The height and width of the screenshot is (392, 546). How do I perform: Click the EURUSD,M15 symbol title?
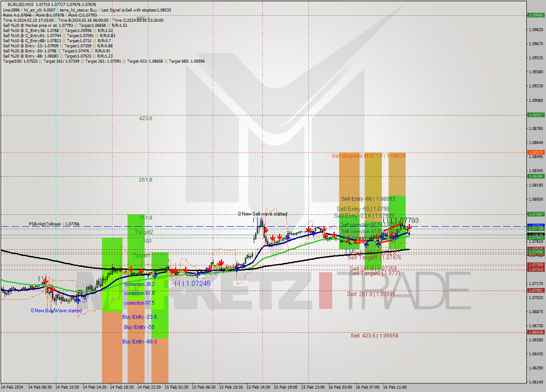20,4
